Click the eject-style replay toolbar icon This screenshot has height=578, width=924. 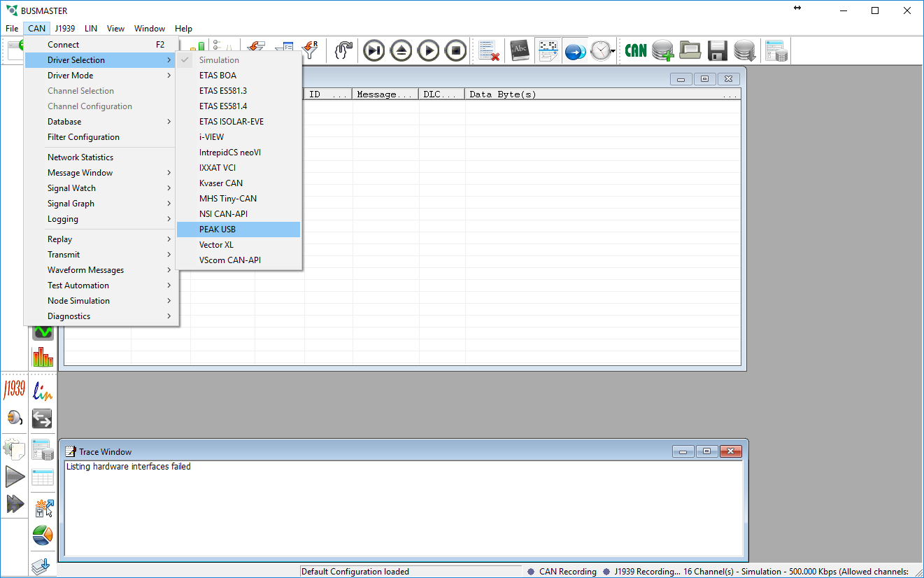coord(401,50)
